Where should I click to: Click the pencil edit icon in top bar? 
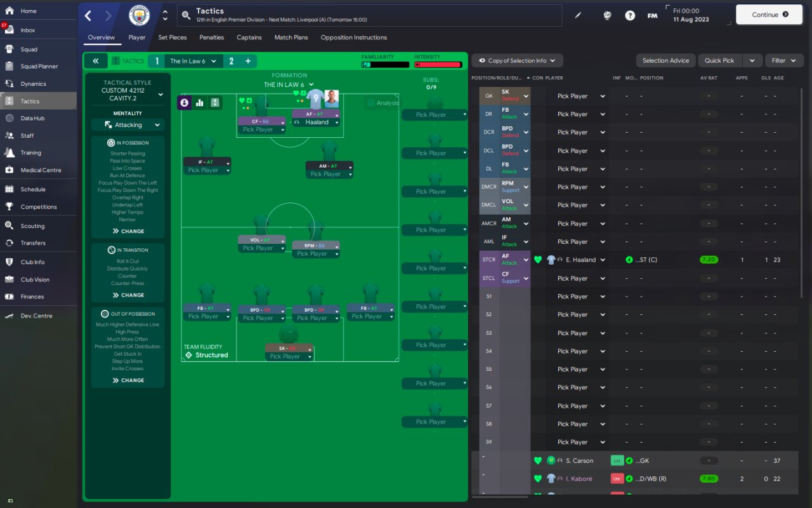(x=578, y=15)
